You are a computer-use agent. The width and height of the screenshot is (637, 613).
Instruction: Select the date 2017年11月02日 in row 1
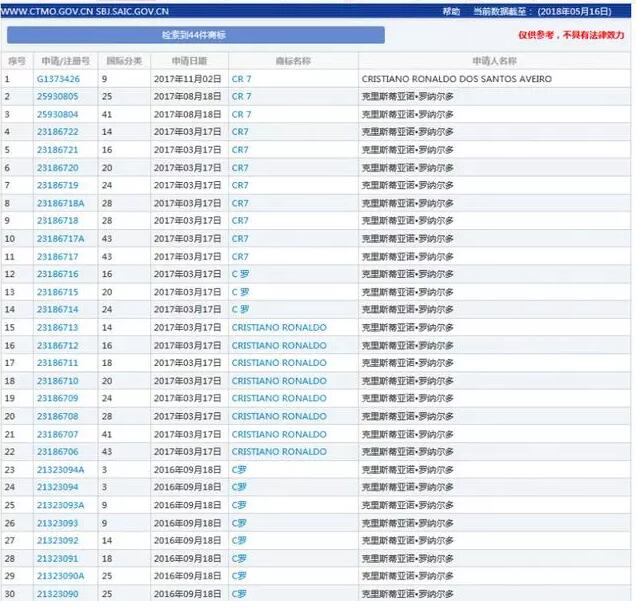188,79
